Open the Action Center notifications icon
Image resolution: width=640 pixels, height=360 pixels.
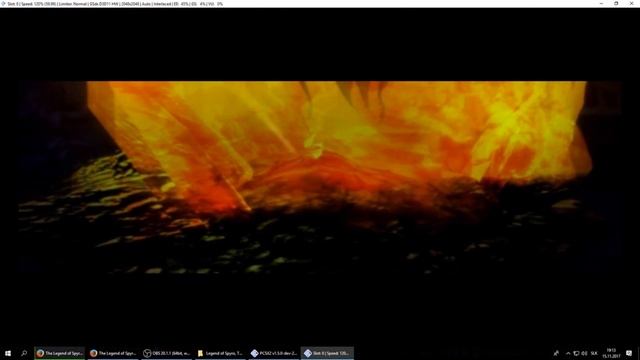coord(629,353)
